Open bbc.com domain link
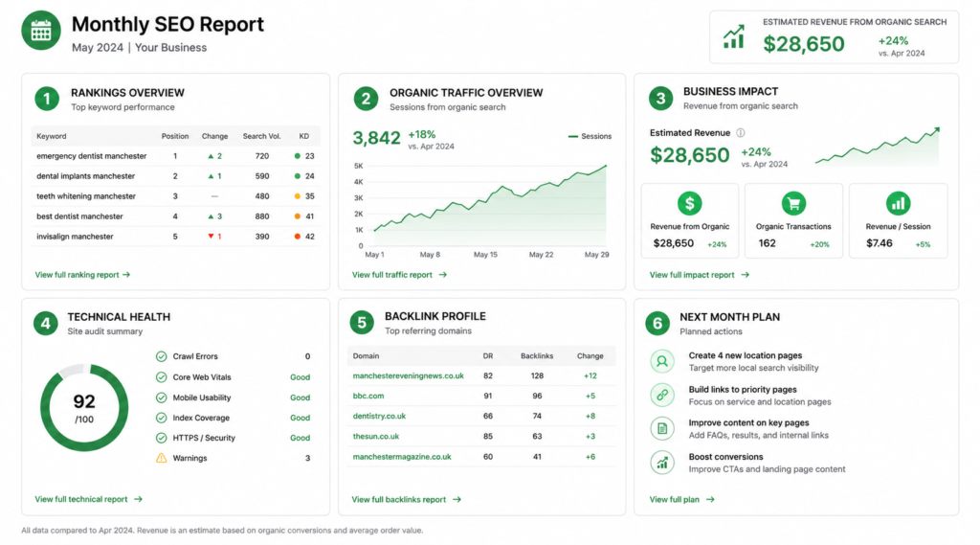This screenshot has height=545, width=980. pos(368,397)
